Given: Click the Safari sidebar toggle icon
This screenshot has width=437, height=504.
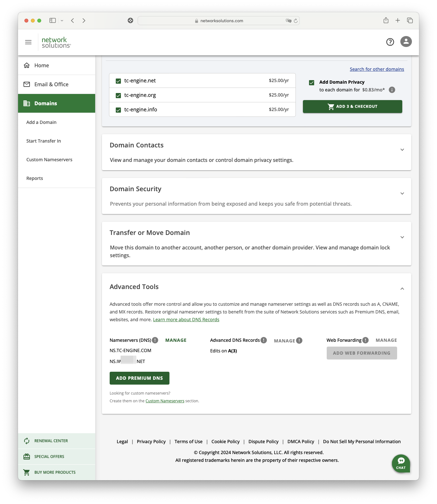Looking at the screenshot, I should tap(52, 21).
